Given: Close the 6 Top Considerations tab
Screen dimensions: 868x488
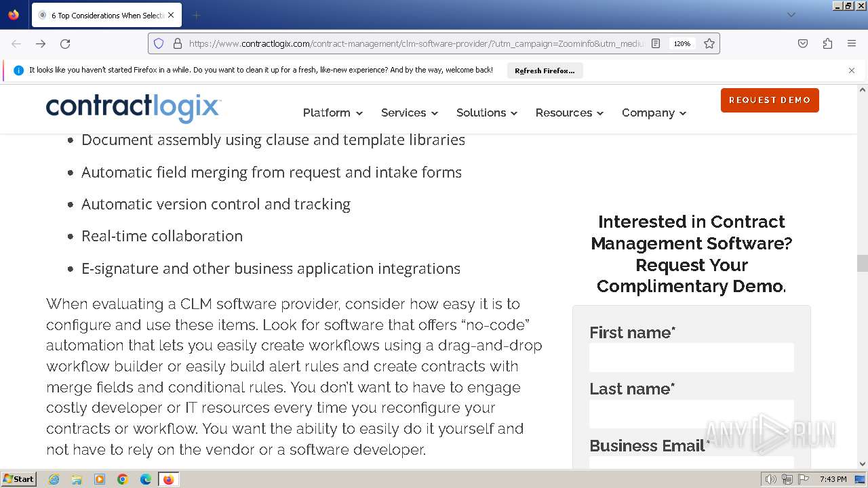Looking at the screenshot, I should click(x=171, y=15).
